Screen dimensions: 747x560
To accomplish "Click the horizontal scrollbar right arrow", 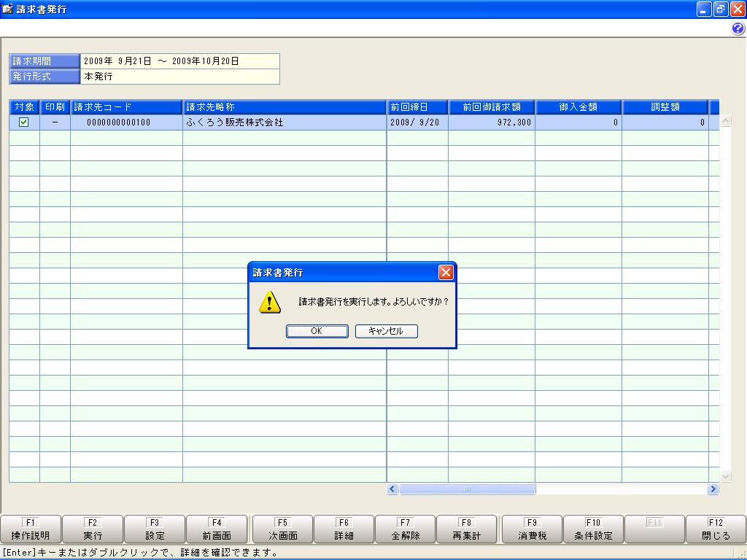I will pyautogui.click(x=713, y=489).
